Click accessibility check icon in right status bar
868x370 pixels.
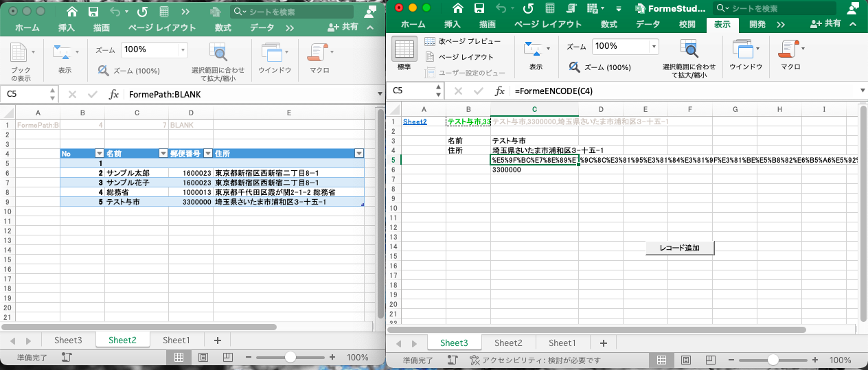click(x=474, y=360)
